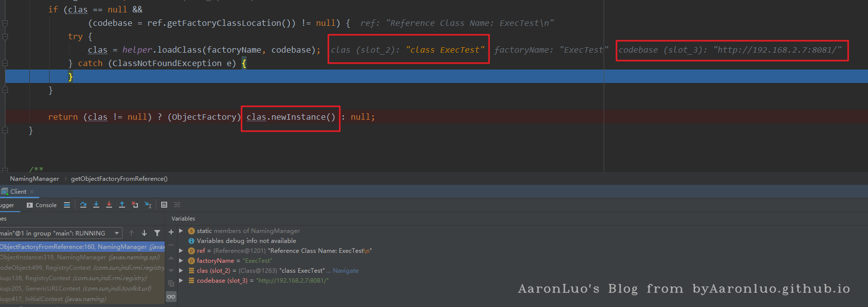This screenshot has height=307, width=868.
Task: Move to next frame with down arrow
Action: [144, 233]
